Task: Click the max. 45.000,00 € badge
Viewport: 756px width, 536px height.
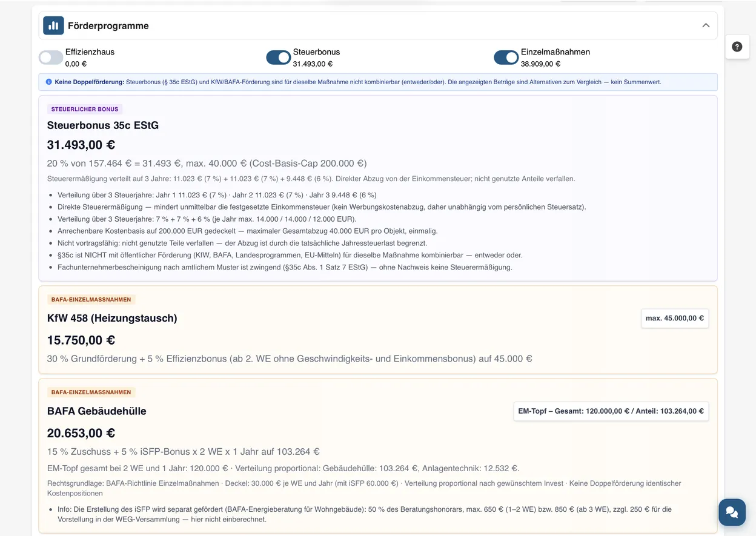Action: pos(675,318)
